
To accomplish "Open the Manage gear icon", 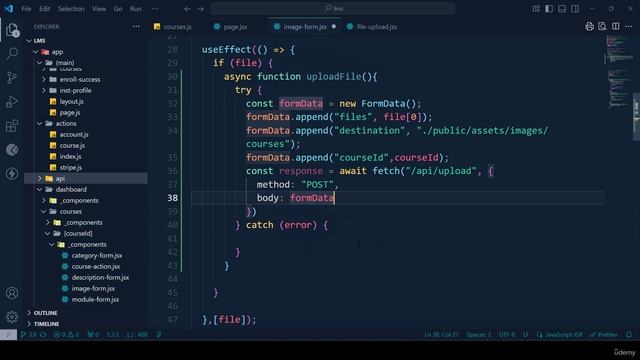I will coord(12,317).
